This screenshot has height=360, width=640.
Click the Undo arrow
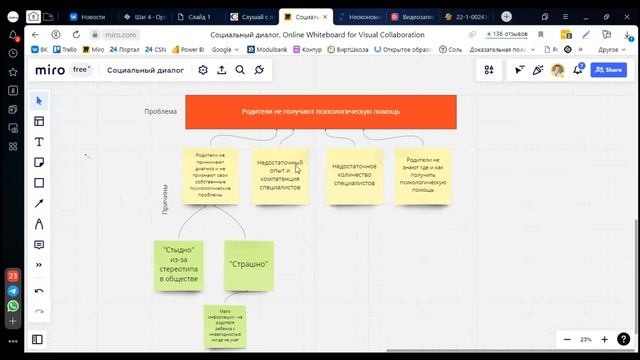pos(39,291)
